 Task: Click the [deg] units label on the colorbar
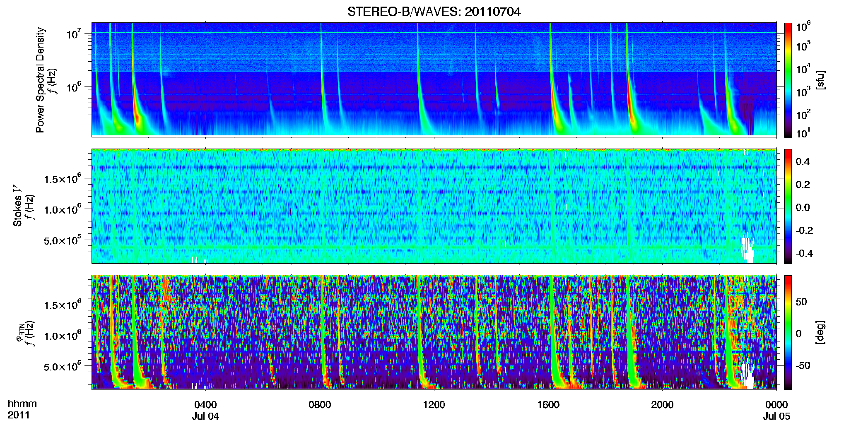(820, 332)
